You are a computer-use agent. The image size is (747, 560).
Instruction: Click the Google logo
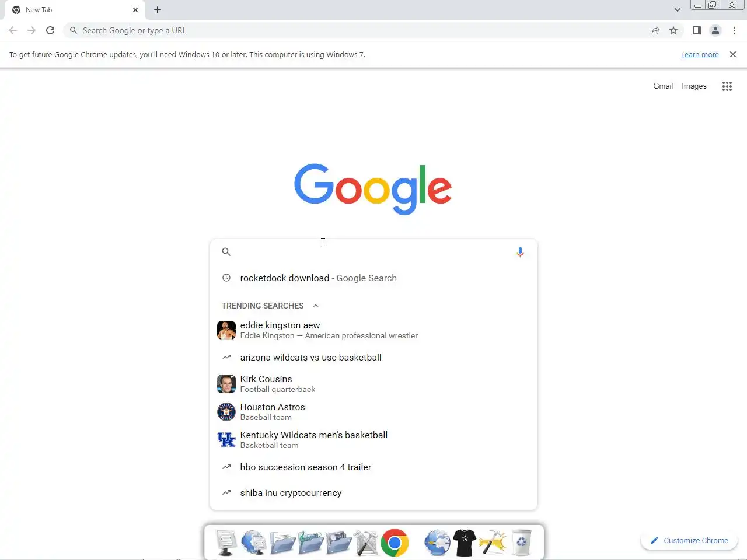point(373,189)
